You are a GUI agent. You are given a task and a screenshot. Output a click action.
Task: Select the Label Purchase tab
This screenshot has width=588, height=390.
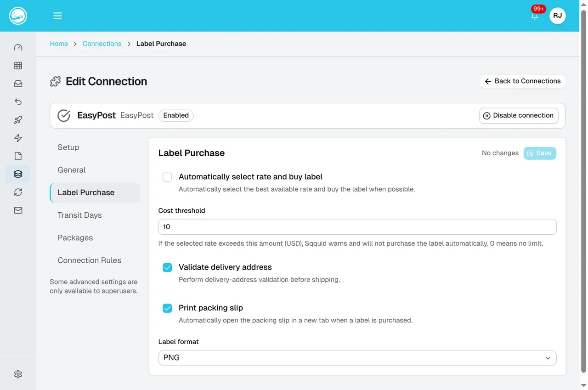click(95, 192)
